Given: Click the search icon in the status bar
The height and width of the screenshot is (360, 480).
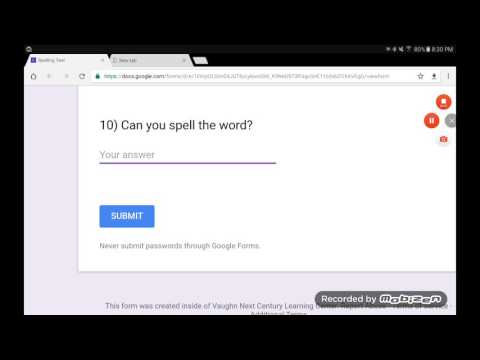Looking at the screenshot, I should 29,49.
